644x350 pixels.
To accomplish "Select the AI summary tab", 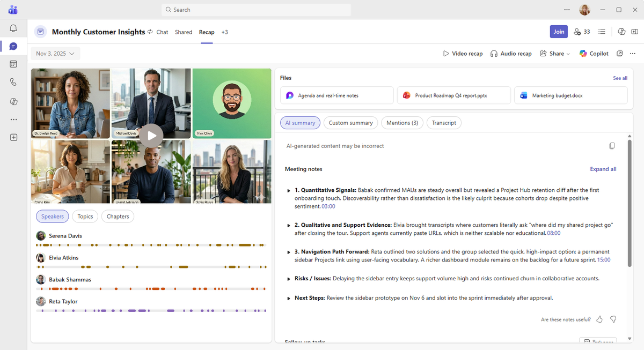I will (300, 123).
